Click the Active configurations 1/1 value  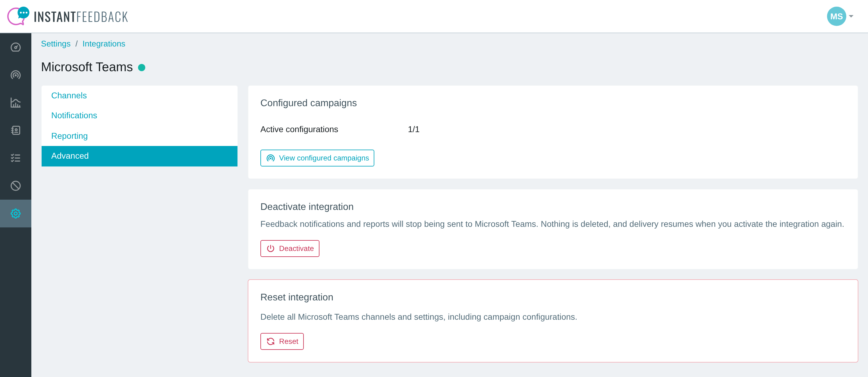414,129
